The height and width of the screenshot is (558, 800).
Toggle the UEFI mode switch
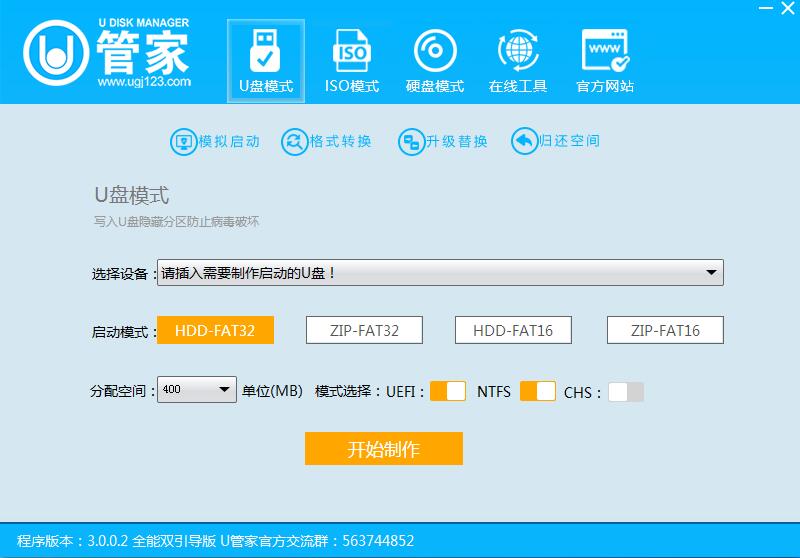[448, 391]
